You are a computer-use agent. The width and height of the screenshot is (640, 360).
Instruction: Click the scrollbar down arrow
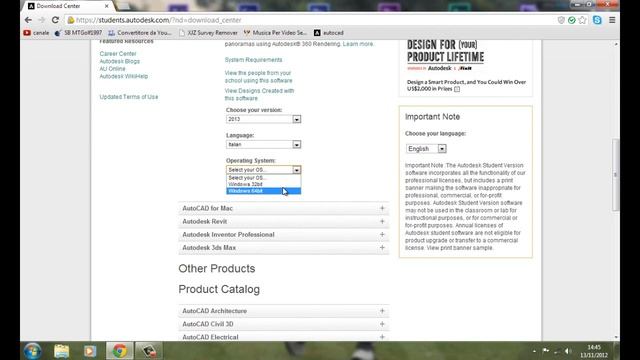point(616,337)
